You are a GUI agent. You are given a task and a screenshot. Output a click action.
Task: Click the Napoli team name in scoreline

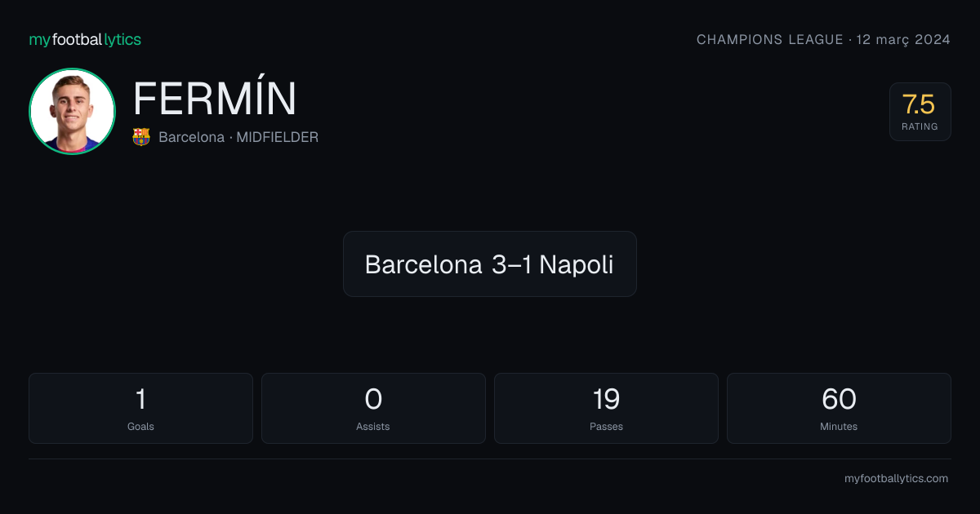577,264
